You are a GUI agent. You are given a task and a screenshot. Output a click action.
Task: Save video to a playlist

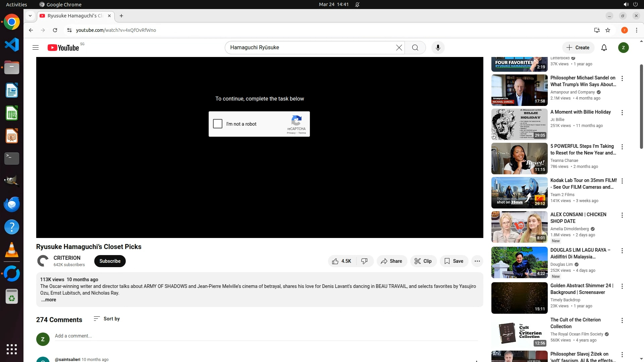click(x=454, y=261)
